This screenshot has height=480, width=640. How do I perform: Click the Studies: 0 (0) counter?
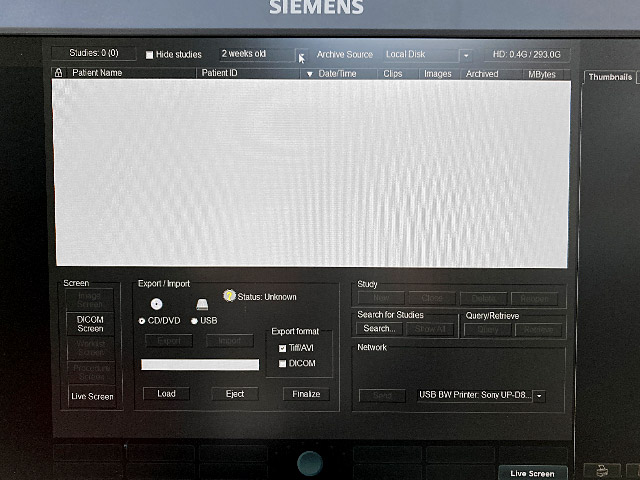point(93,53)
